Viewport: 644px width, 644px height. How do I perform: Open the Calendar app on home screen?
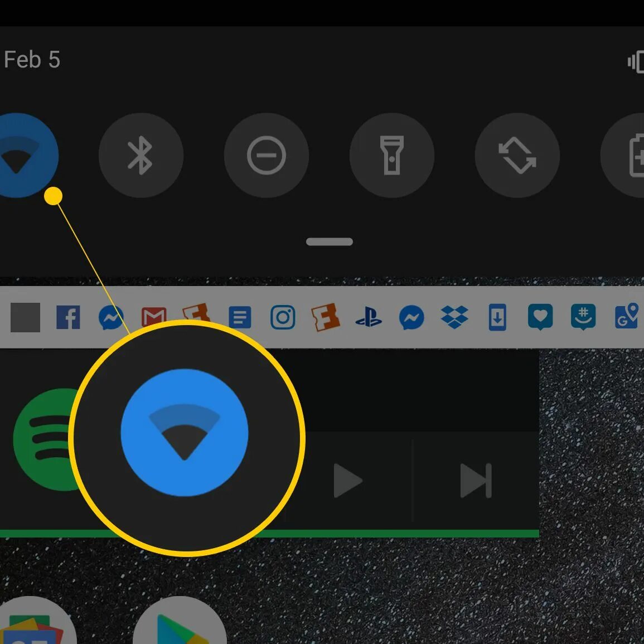37,620
